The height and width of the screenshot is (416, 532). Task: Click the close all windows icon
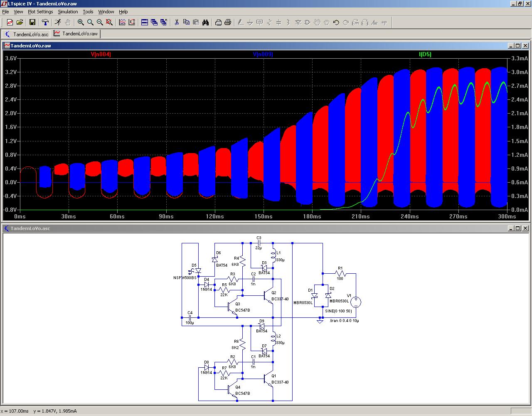coord(164,22)
